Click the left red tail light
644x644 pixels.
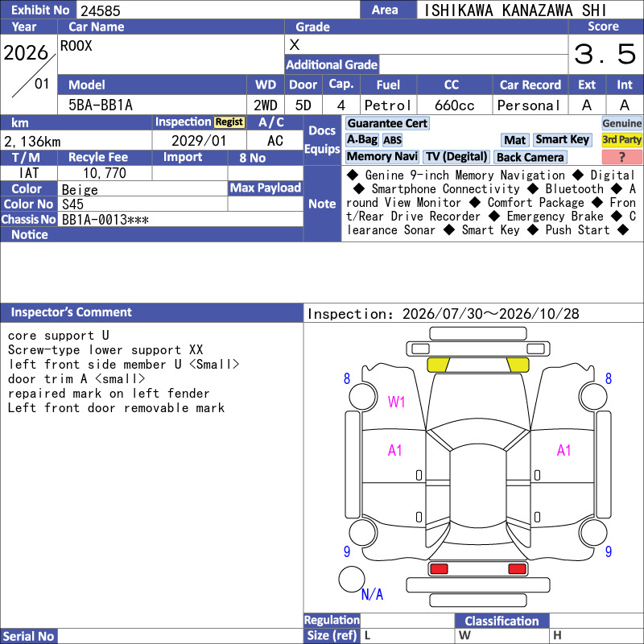pos(439,569)
